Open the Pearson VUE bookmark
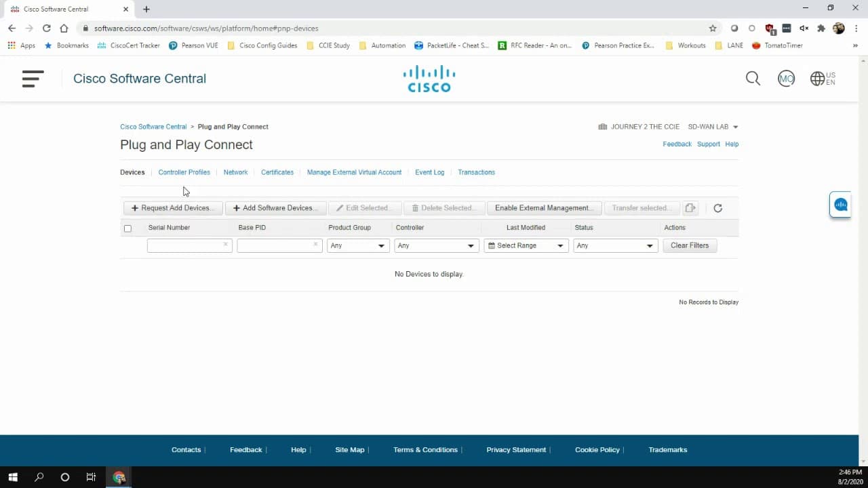The height and width of the screenshot is (488, 868). [193, 45]
